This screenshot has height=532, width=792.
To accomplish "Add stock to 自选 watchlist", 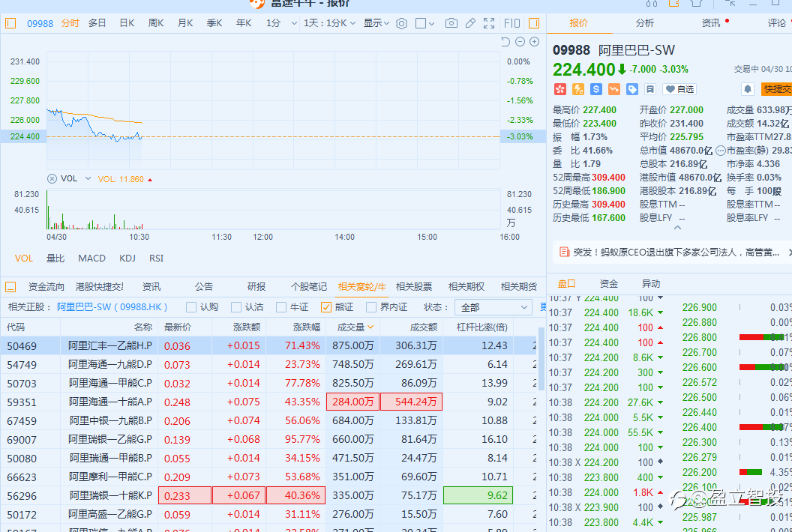I will (x=679, y=89).
